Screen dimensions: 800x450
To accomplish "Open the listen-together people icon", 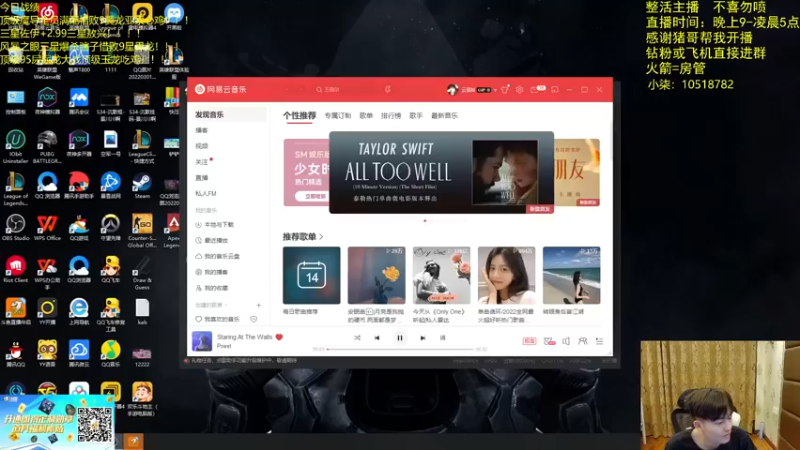I will click(x=583, y=341).
